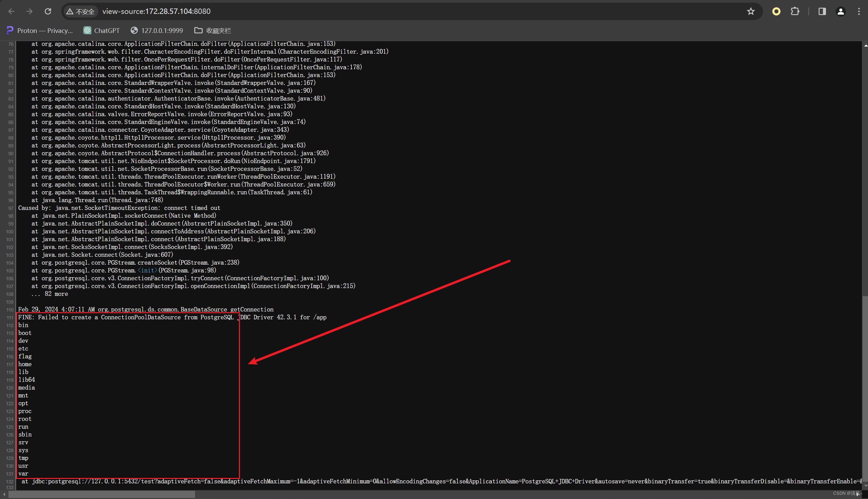Click the <init> link on line 105

pos(147,270)
